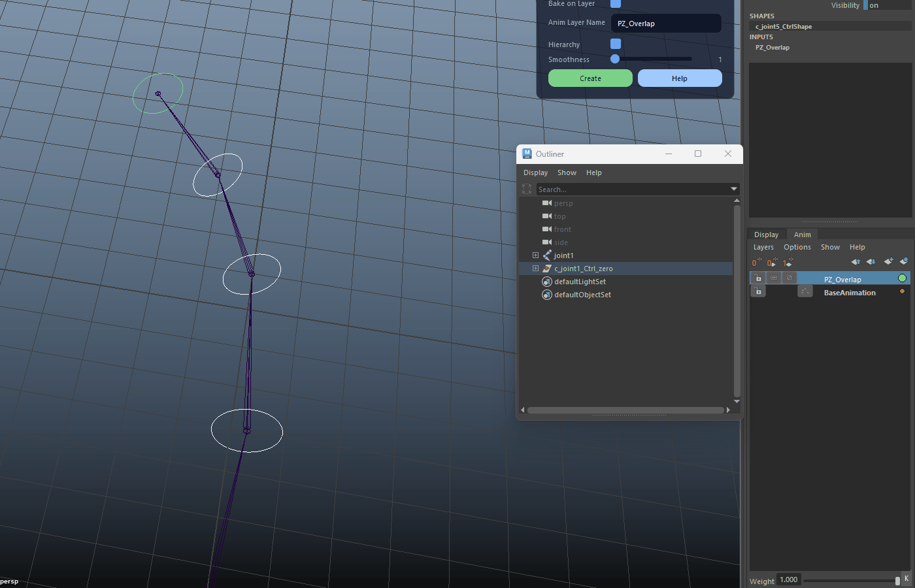Select the PZ_Overlap animation layer
This screenshot has width=915, height=588.
(x=842, y=279)
